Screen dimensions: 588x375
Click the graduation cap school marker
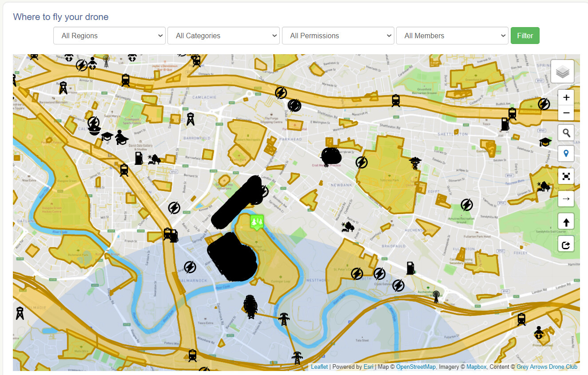(x=545, y=142)
